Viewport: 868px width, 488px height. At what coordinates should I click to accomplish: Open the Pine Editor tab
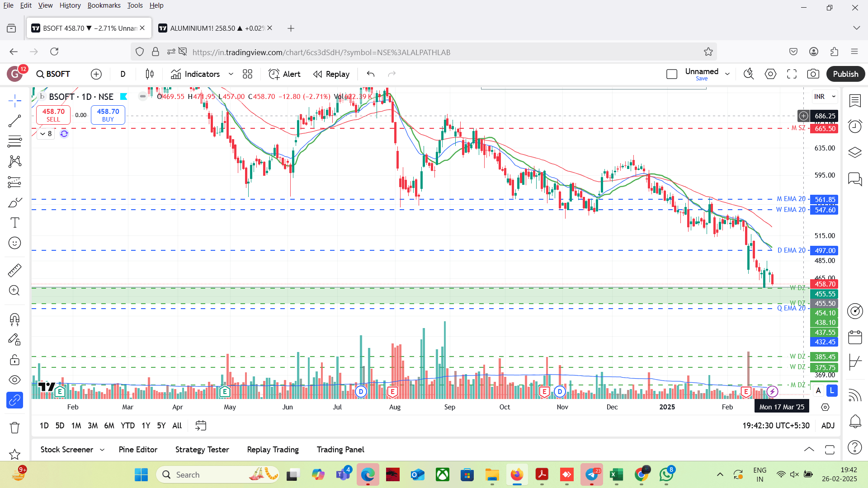coord(138,450)
